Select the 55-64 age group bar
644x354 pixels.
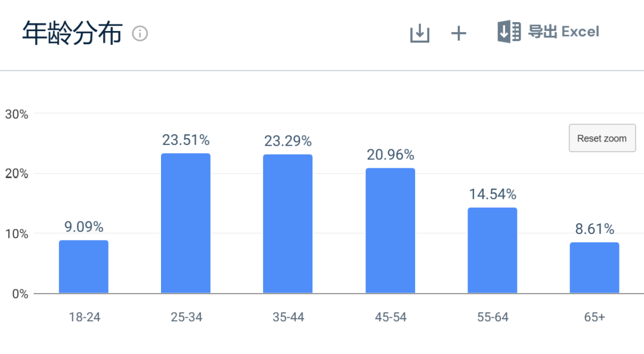492,250
